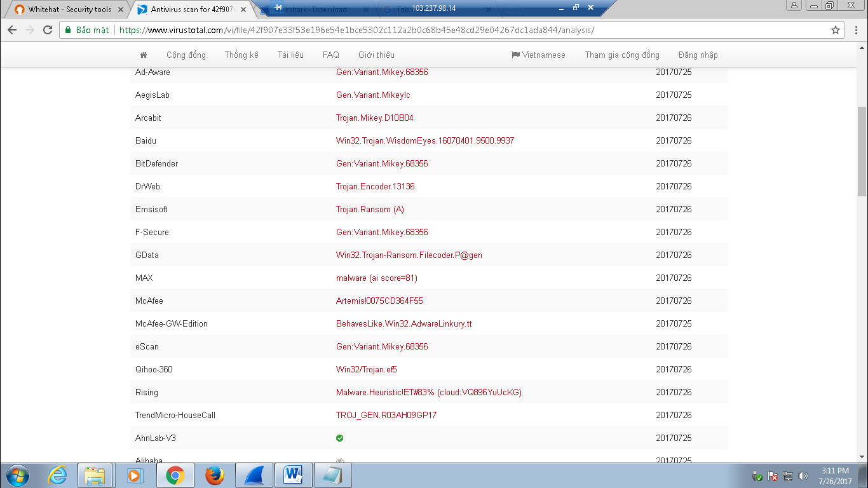The height and width of the screenshot is (488, 868).
Task: Open Windows Explorer from taskbar
Action: click(95, 475)
